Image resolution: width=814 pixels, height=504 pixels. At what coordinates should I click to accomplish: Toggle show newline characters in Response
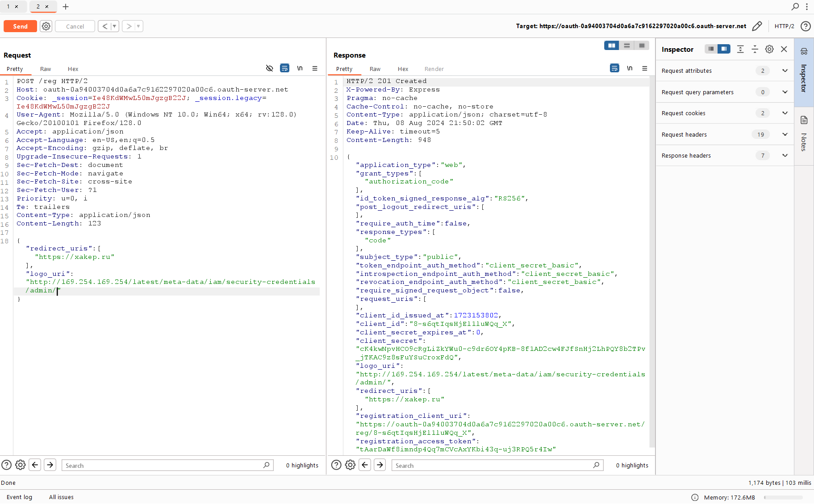pyautogui.click(x=630, y=68)
